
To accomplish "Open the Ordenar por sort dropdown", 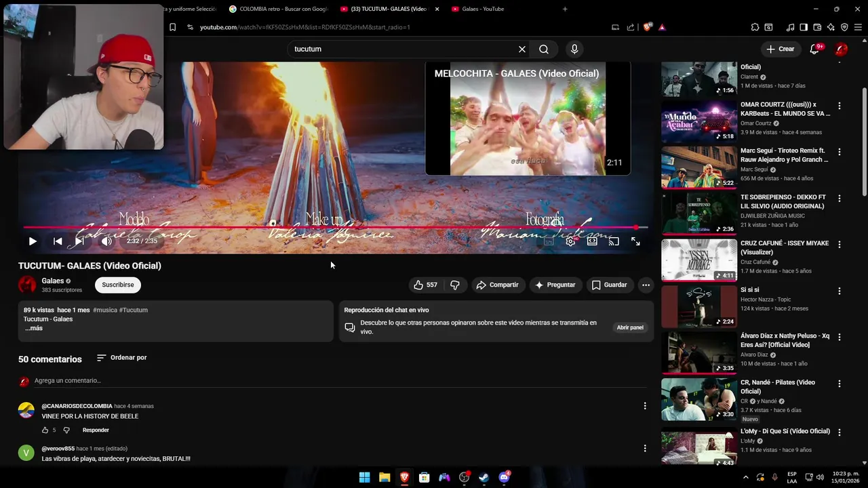I will [121, 358].
